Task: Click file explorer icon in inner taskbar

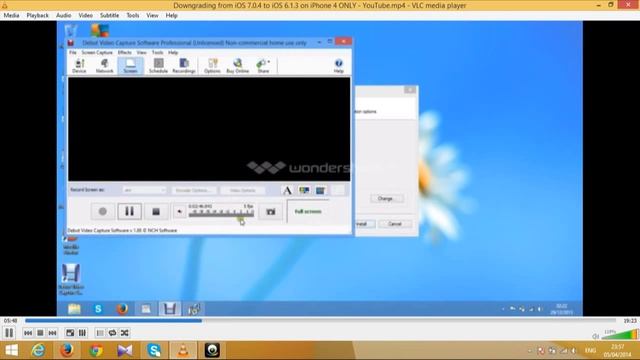Action: [74, 309]
